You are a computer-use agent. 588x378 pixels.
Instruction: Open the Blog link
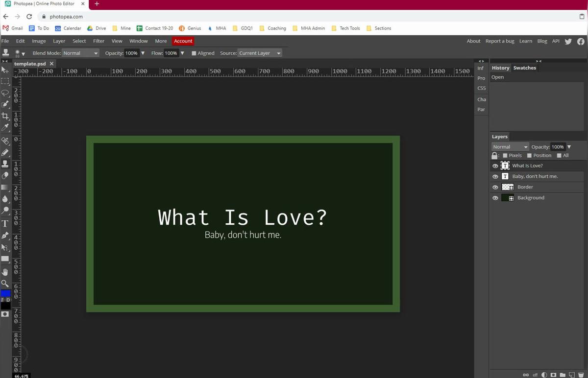[x=542, y=41]
